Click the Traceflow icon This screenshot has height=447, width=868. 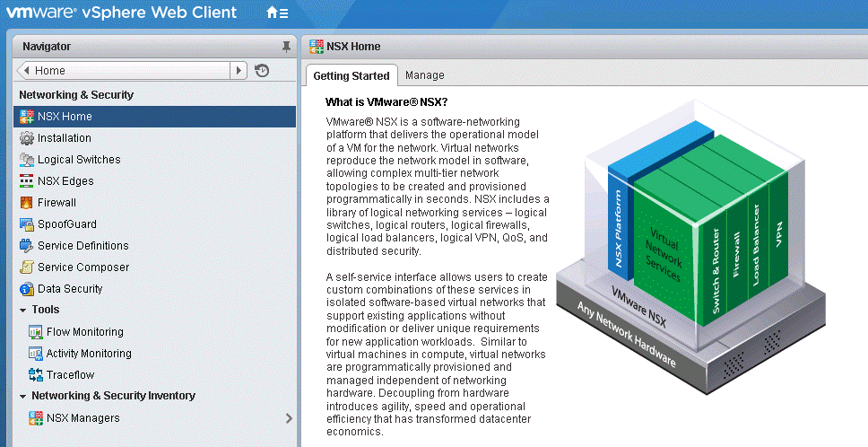(36, 375)
